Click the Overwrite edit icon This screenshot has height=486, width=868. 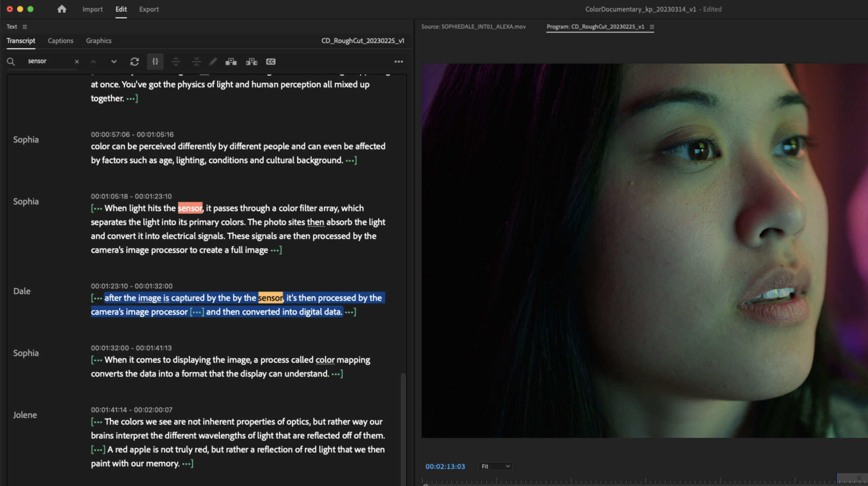click(252, 61)
